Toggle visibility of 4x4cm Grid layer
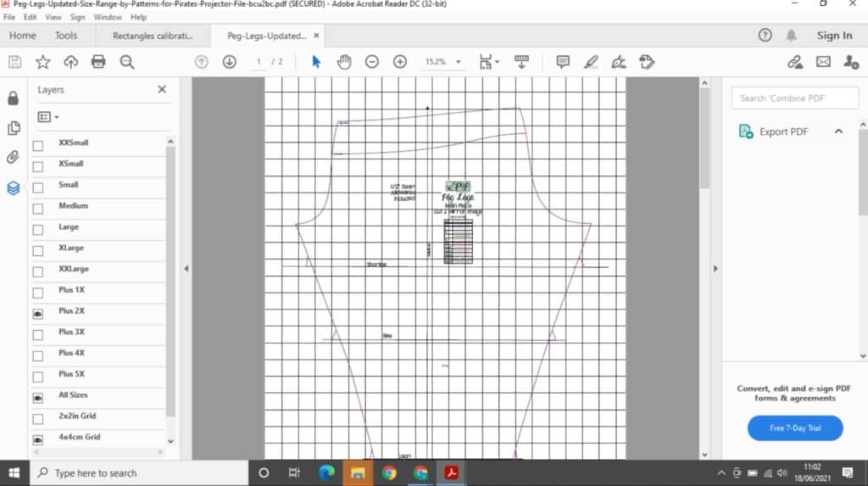This screenshot has height=486, width=868. coord(38,439)
